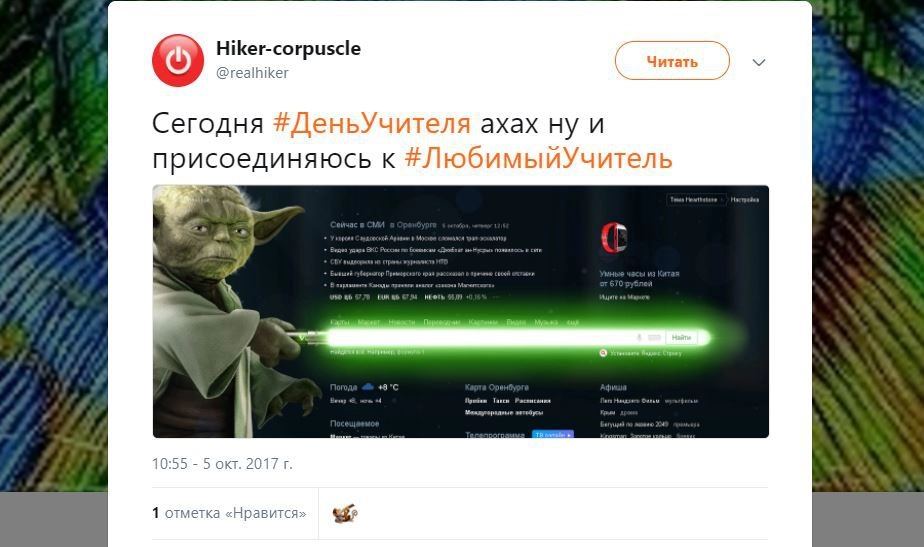Expand the tweet options chevron beside Читать
Viewport: 924px width, 547px height.
coord(758,62)
